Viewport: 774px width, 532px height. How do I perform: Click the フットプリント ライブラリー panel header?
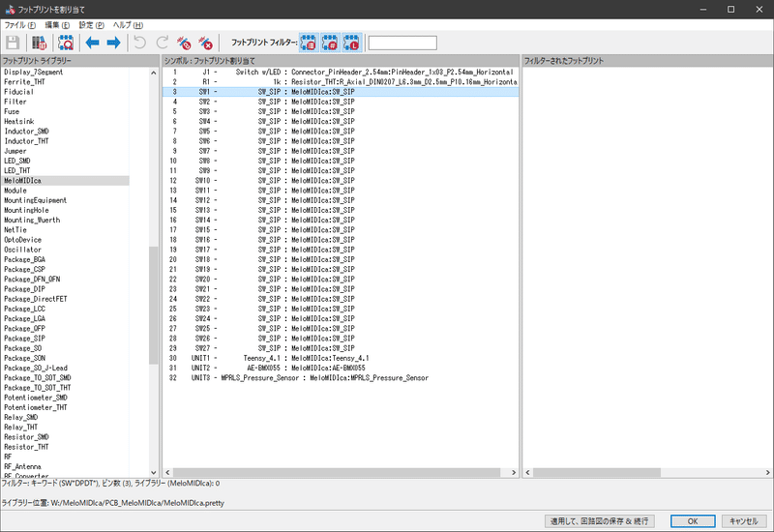[79, 61]
